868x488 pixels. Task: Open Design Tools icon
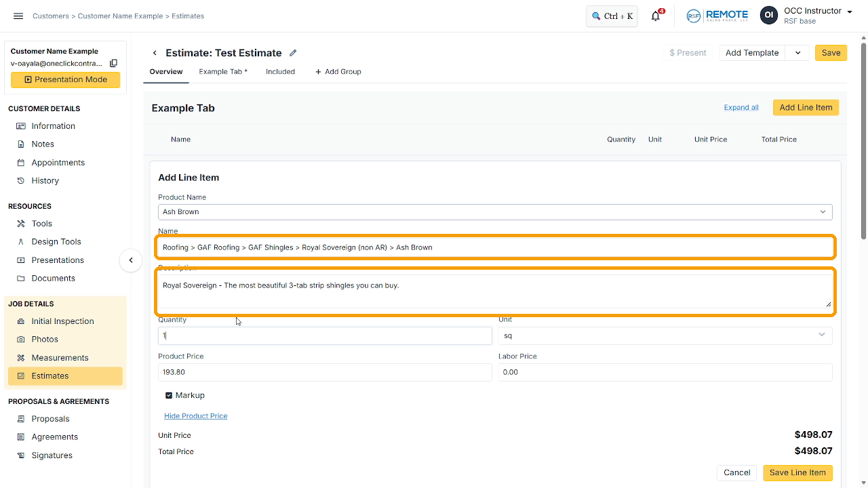pos(20,242)
